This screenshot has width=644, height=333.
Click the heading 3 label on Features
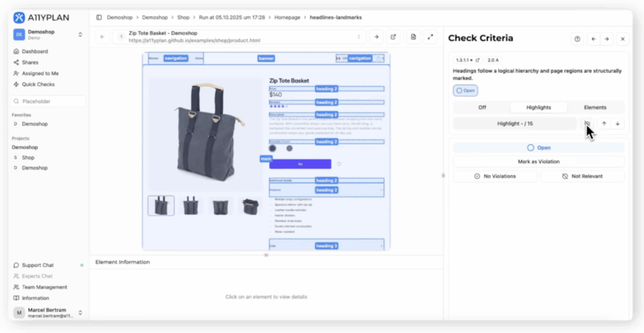pos(327,190)
